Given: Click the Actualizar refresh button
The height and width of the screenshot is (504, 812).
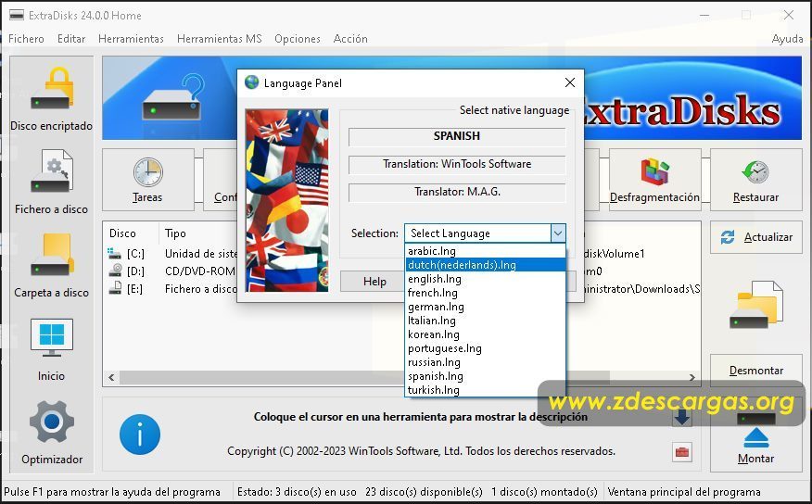Looking at the screenshot, I should coord(756,237).
